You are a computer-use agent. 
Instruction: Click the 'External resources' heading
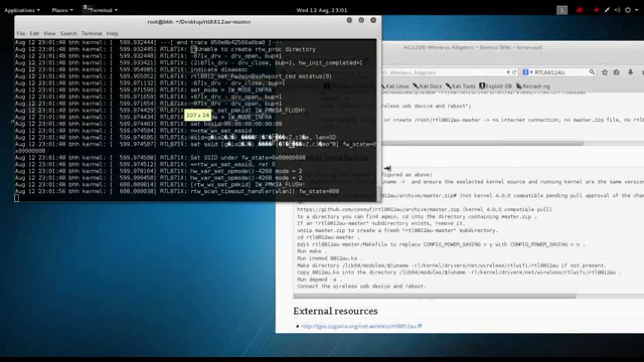coord(336,311)
